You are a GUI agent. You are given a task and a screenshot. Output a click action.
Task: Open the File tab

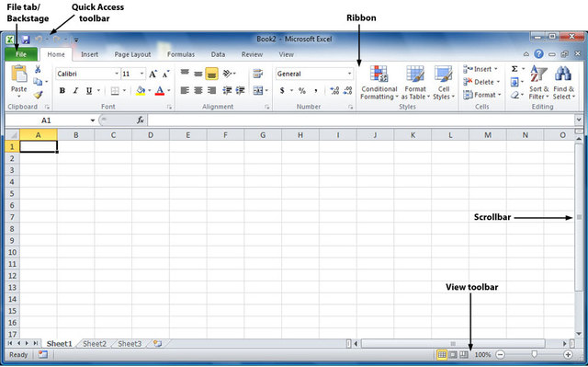pos(21,54)
